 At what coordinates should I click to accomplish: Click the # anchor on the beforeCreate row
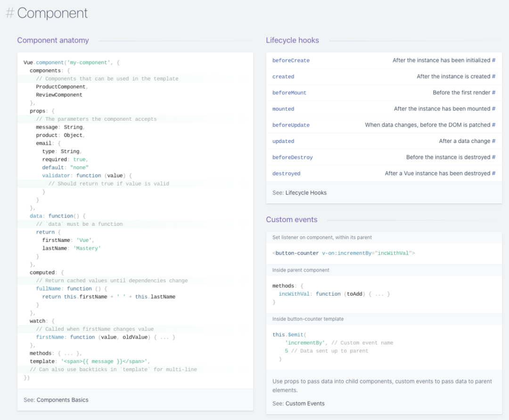493,60
